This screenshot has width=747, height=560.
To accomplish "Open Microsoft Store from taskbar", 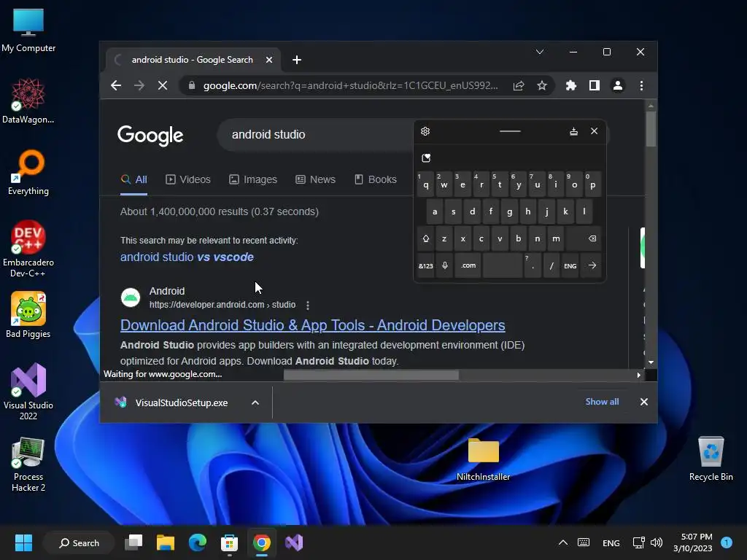I will pos(229,542).
